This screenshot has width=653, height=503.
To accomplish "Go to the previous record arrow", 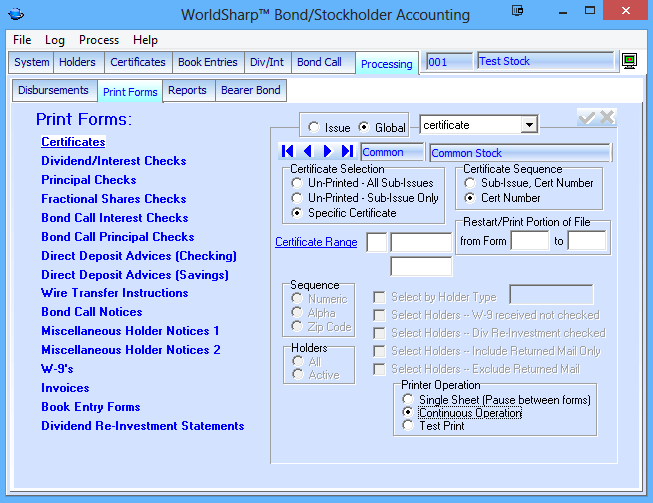I will pos(308,152).
